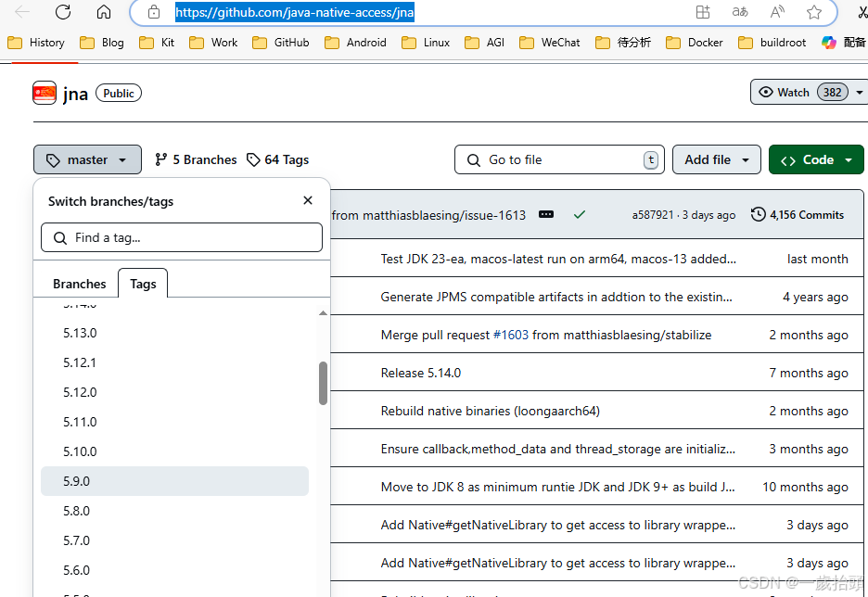Select tag 5.11.0

point(174,422)
